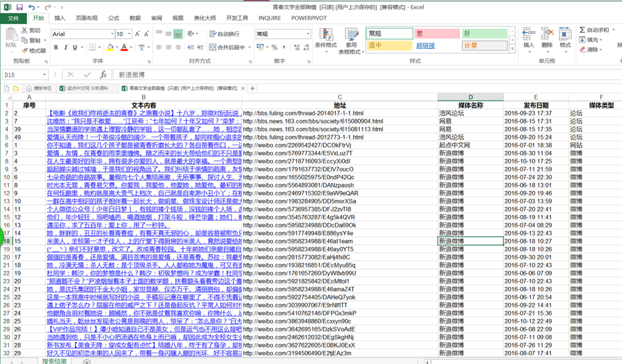The image size is (622, 364).
Task: Expand the Font group dialog launcher
Action: pyautogui.click(x=149, y=61)
